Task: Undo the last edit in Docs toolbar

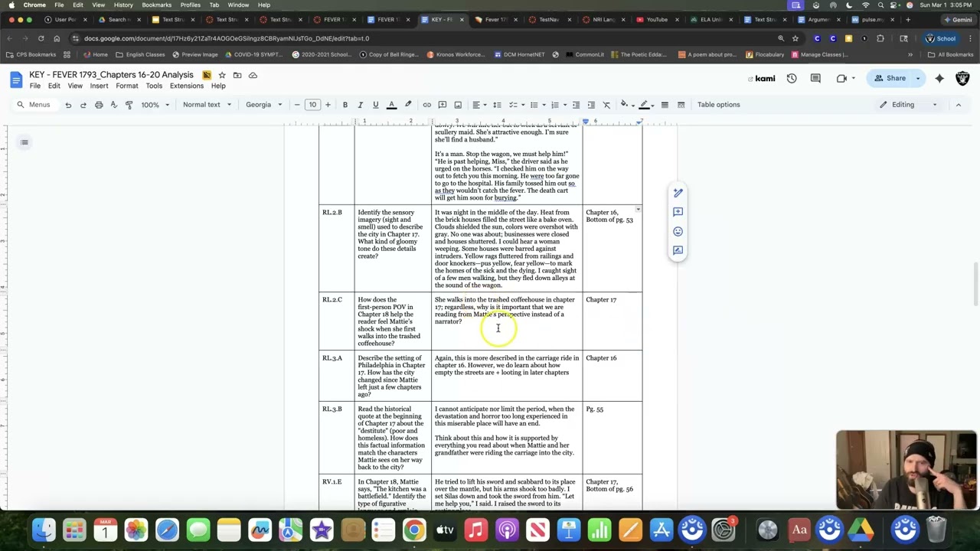Action: pyautogui.click(x=68, y=105)
